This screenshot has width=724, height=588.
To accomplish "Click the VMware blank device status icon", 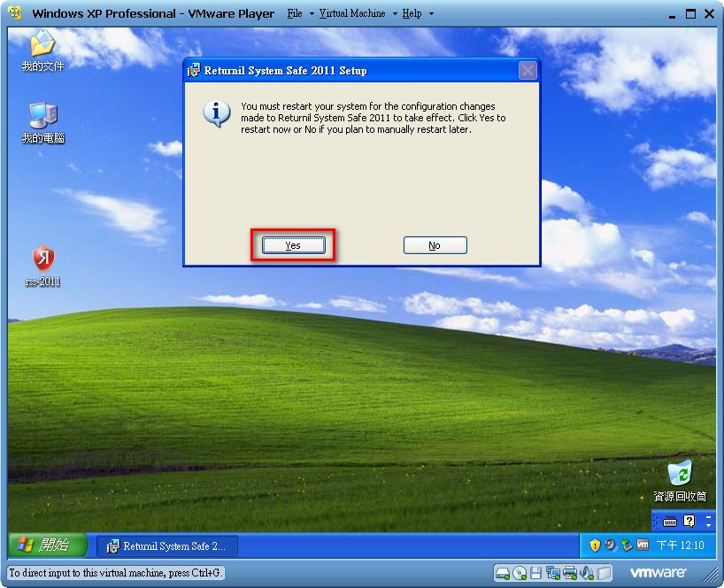I will 604,574.
